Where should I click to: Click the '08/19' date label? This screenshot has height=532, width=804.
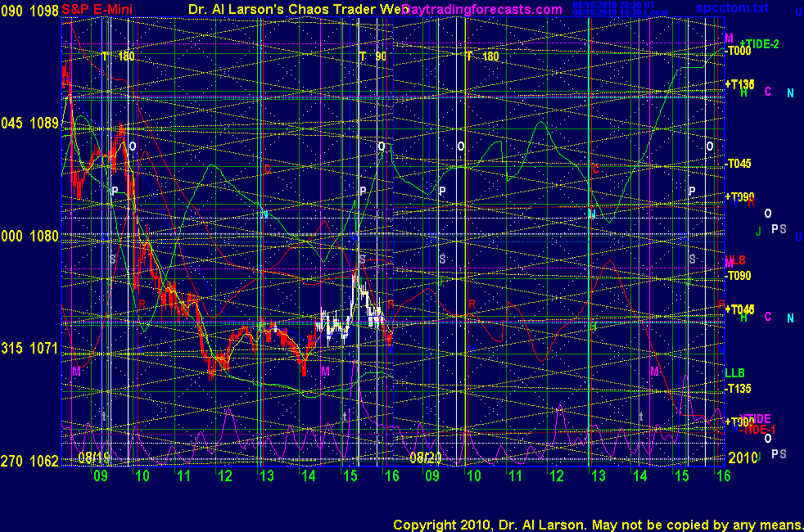[x=94, y=458]
